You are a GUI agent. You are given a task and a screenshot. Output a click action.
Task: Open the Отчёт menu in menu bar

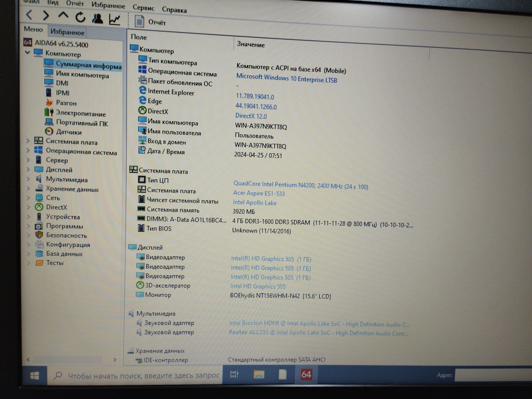click(75, 3)
